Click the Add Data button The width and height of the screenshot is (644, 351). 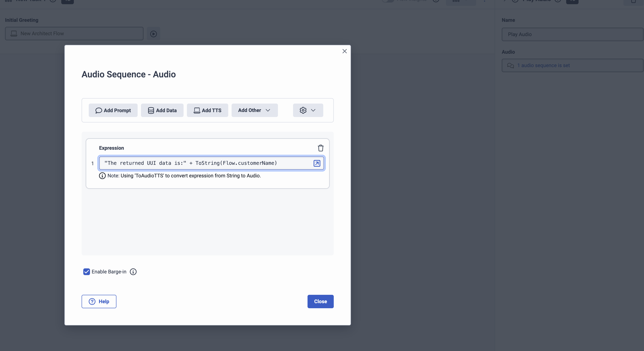162,110
